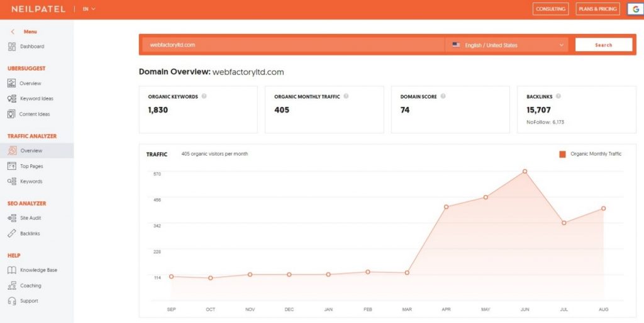644x323 pixels.
Task: Click the Search button
Action: (x=603, y=45)
